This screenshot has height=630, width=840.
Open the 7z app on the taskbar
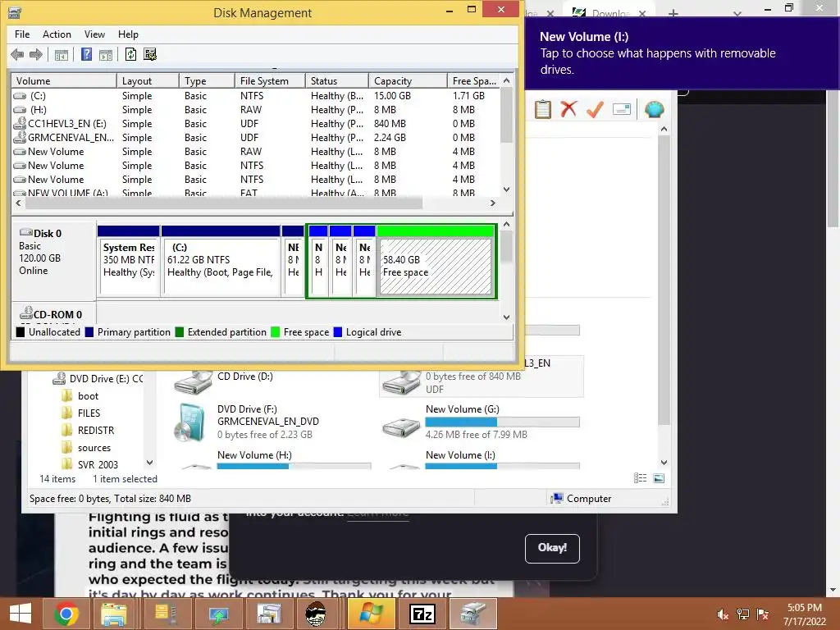(422, 614)
